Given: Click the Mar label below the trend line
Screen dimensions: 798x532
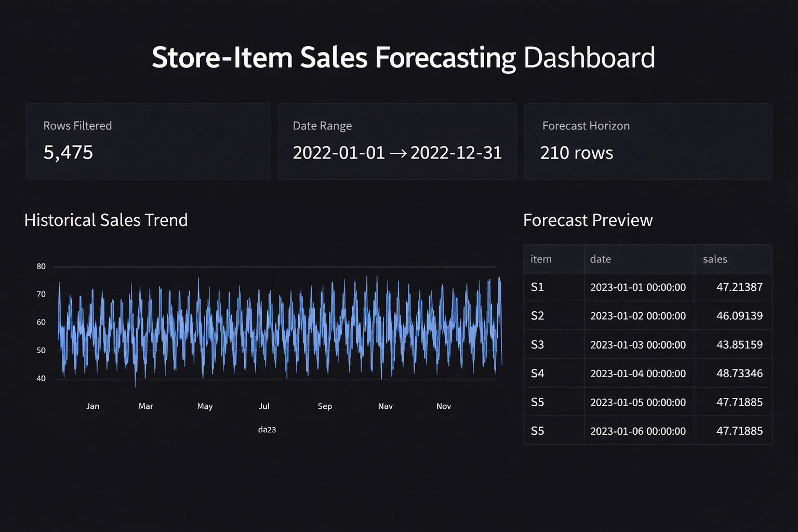Looking at the screenshot, I should coord(145,406).
